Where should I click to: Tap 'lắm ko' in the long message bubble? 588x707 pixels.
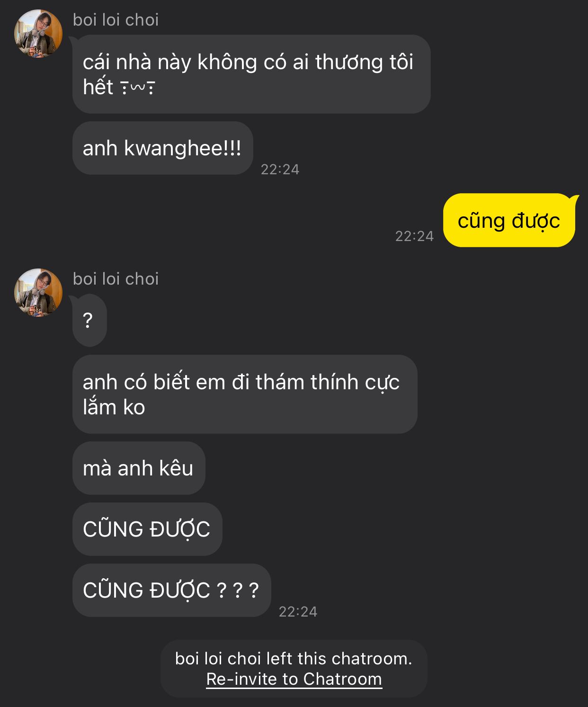tap(114, 407)
